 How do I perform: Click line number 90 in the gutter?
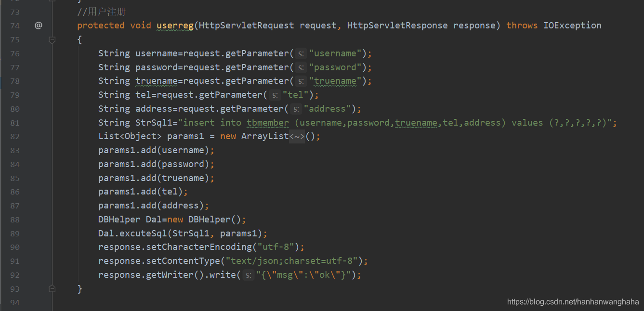tap(15, 247)
